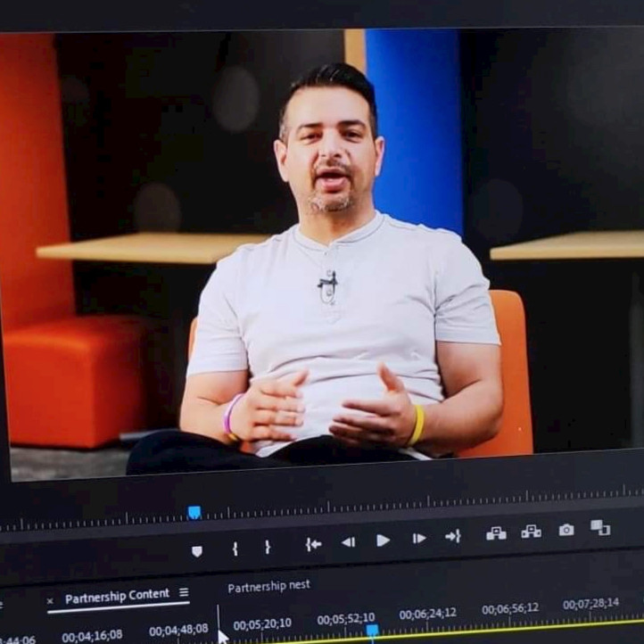Click the Lift button
644x644 pixels.
click(496, 533)
